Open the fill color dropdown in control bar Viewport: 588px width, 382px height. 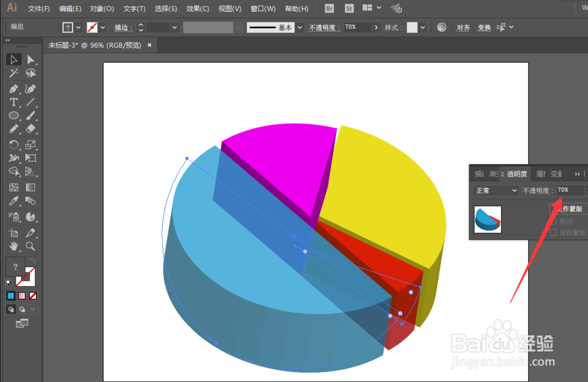[x=78, y=28]
